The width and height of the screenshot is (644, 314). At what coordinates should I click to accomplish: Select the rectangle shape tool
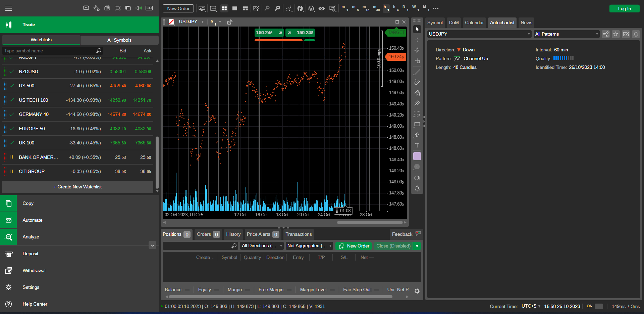pyautogui.click(x=417, y=124)
